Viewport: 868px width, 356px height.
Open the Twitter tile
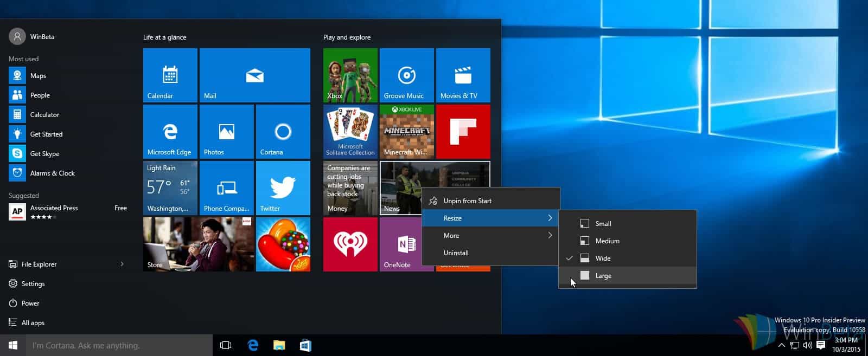pos(283,188)
